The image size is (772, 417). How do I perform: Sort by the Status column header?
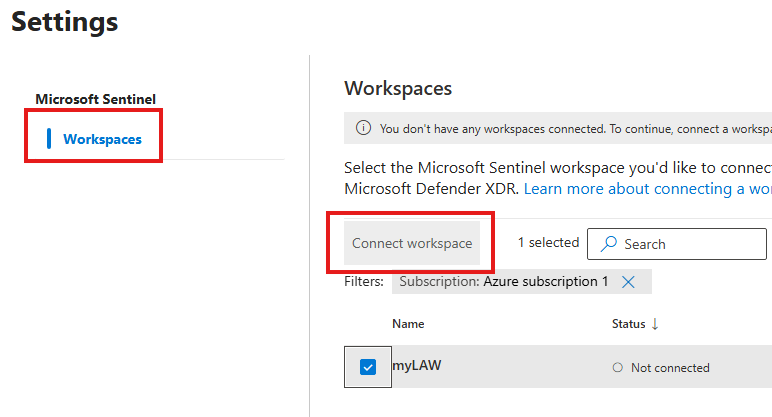[x=628, y=324]
